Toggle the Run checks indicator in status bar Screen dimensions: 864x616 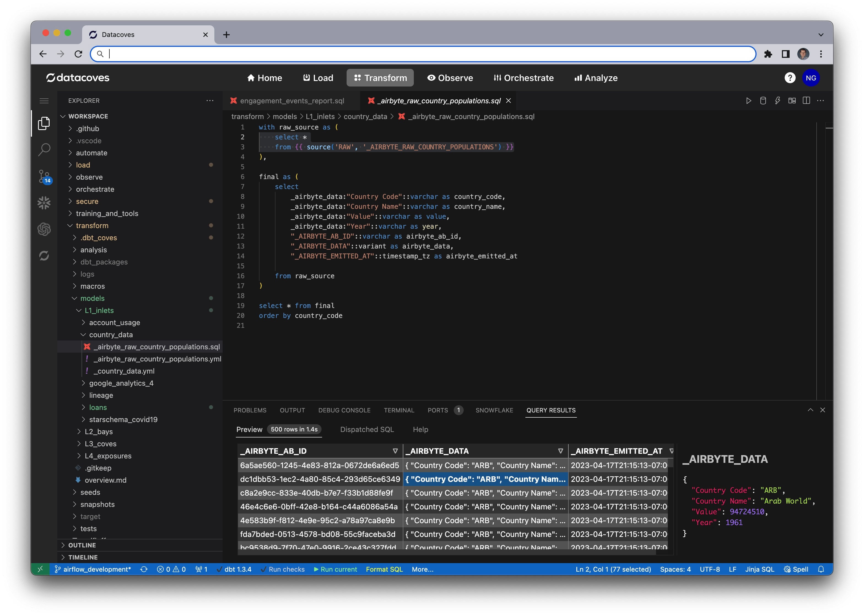(x=283, y=569)
